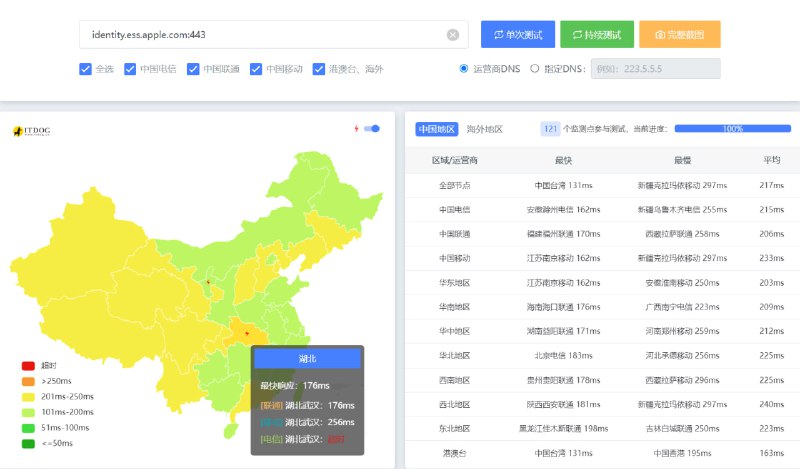Switch to the 中国地区 tab

coord(437,129)
